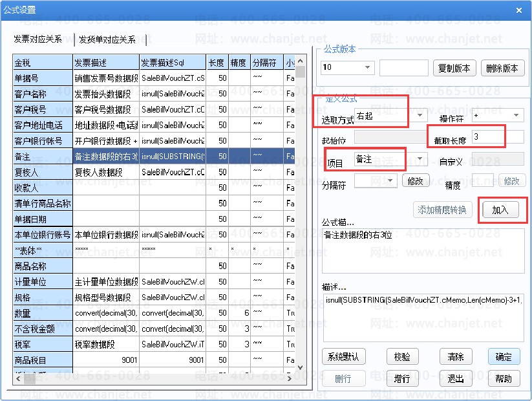Click the 销售发票号数据段 description cell
Image resolution: width=532 pixels, height=401 pixels.
coord(106,78)
